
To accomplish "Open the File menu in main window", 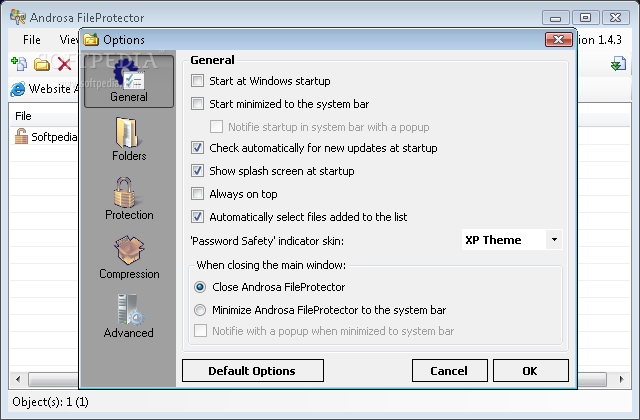I will (x=32, y=40).
